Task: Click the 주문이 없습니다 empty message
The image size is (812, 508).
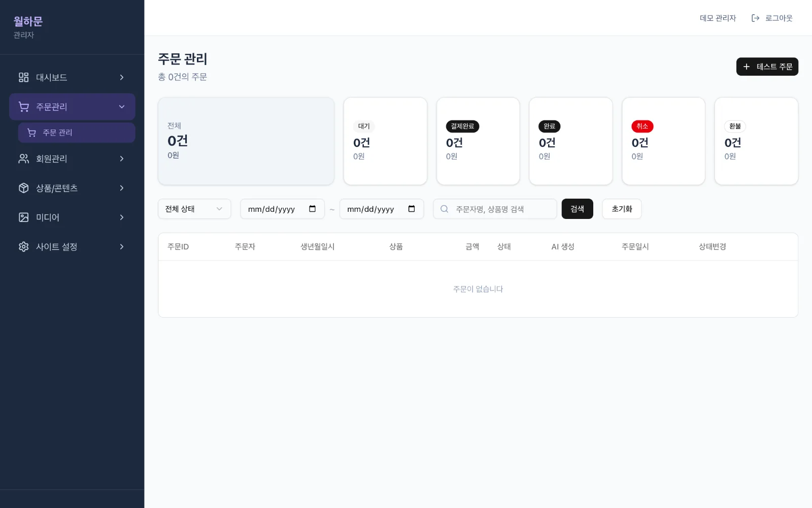Action: click(x=478, y=289)
